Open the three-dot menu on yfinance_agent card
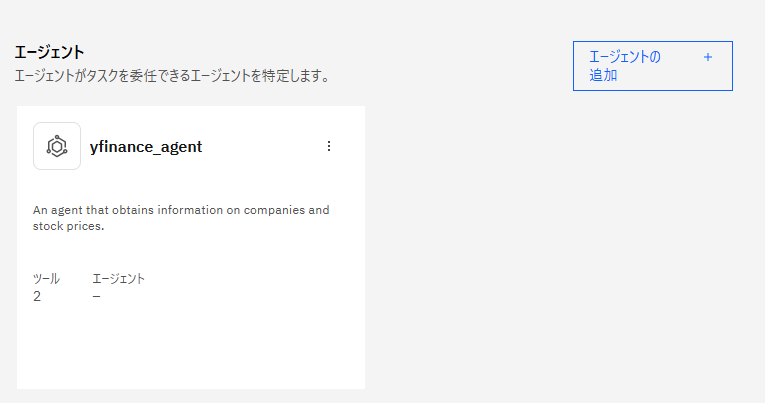 click(x=329, y=146)
